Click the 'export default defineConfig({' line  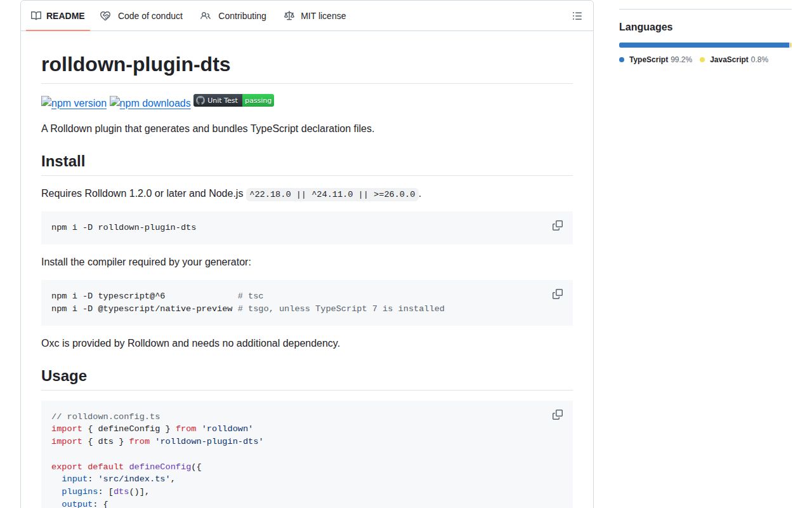tap(126, 467)
